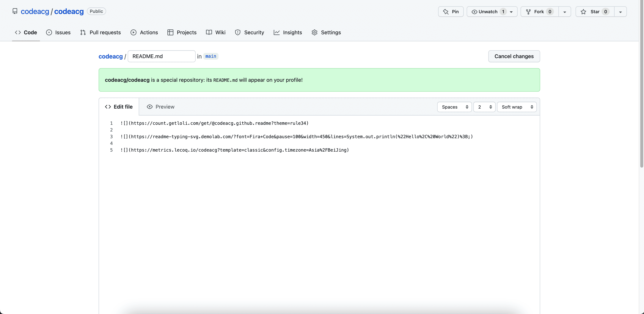
Task: Open the Settings tab
Action: pos(326,32)
